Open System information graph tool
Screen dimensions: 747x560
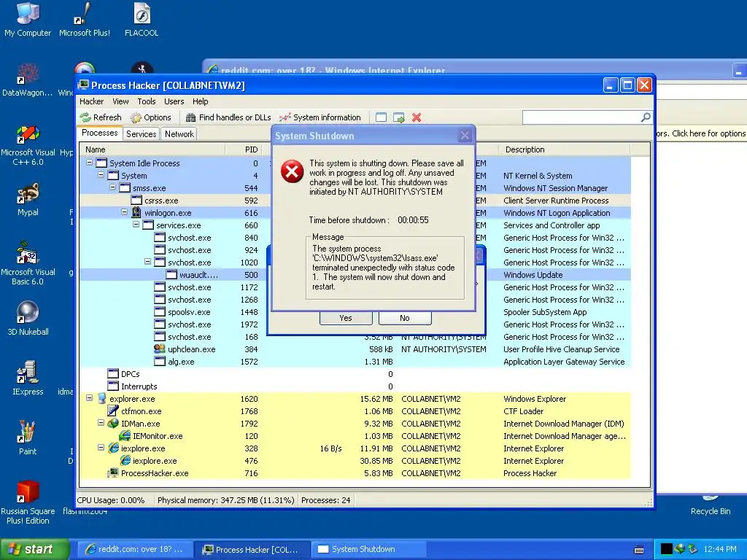[x=320, y=117]
